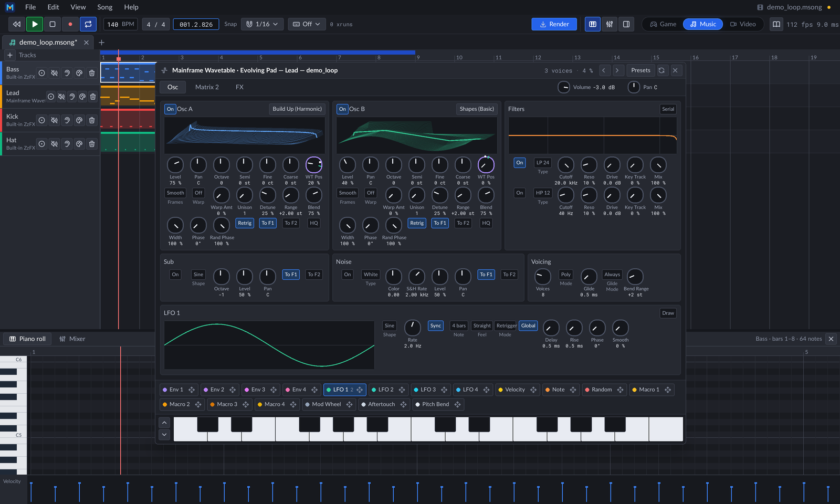Open the Presets browser
Screen dimensions: 840x504
640,70
